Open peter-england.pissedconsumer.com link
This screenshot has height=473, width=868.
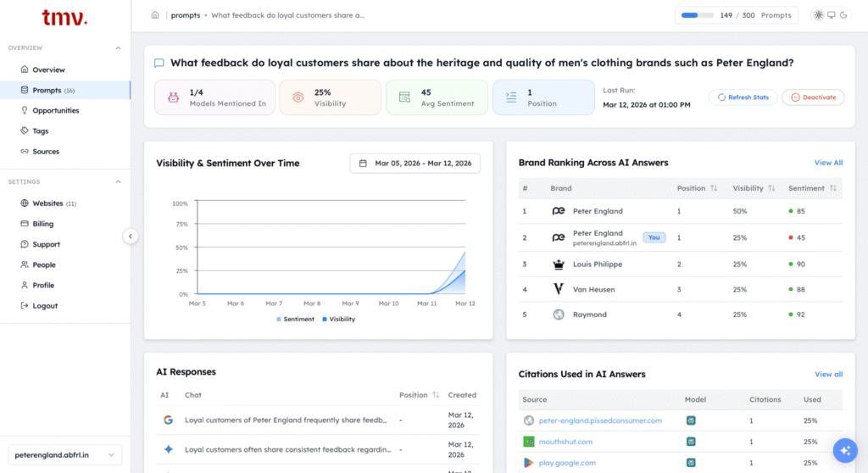pyautogui.click(x=600, y=421)
